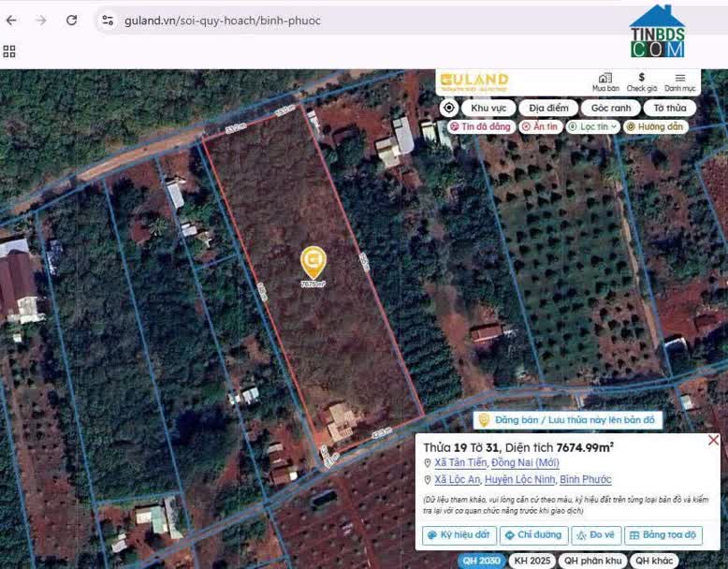Toggle Ẩn tin to hide listings
The width and height of the screenshot is (728, 569).
click(x=540, y=126)
